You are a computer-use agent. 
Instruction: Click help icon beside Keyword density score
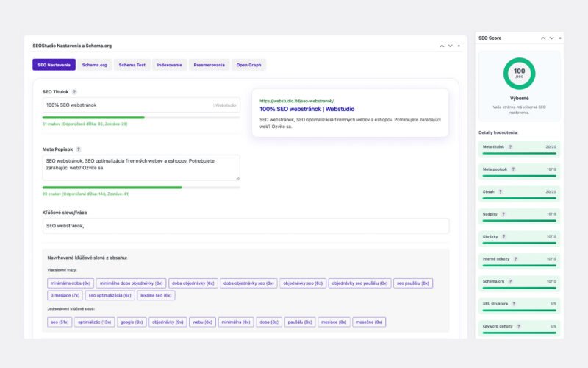(x=519, y=326)
